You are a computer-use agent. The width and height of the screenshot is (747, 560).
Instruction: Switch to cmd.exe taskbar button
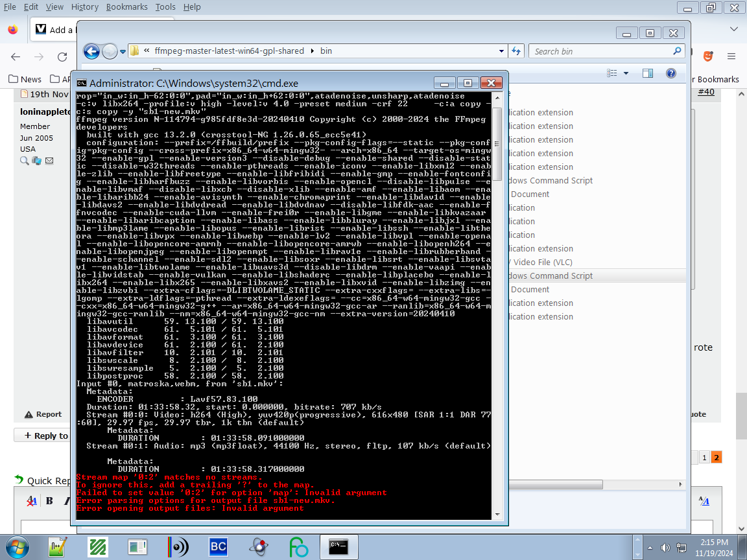pyautogui.click(x=338, y=547)
